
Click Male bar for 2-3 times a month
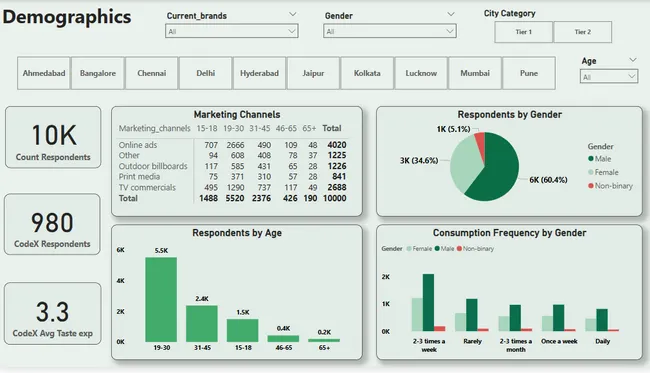tap(515, 318)
